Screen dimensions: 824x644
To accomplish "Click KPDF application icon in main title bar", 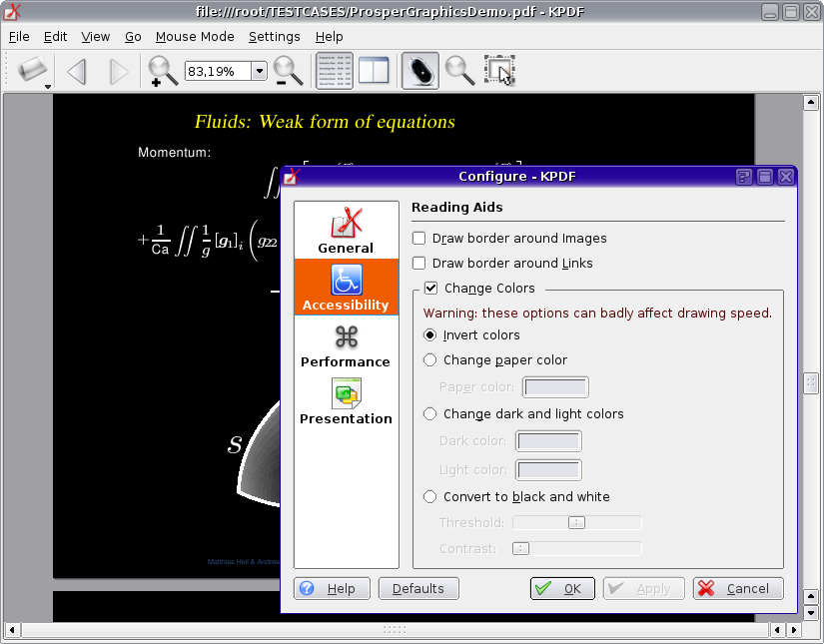I will click(x=12, y=12).
